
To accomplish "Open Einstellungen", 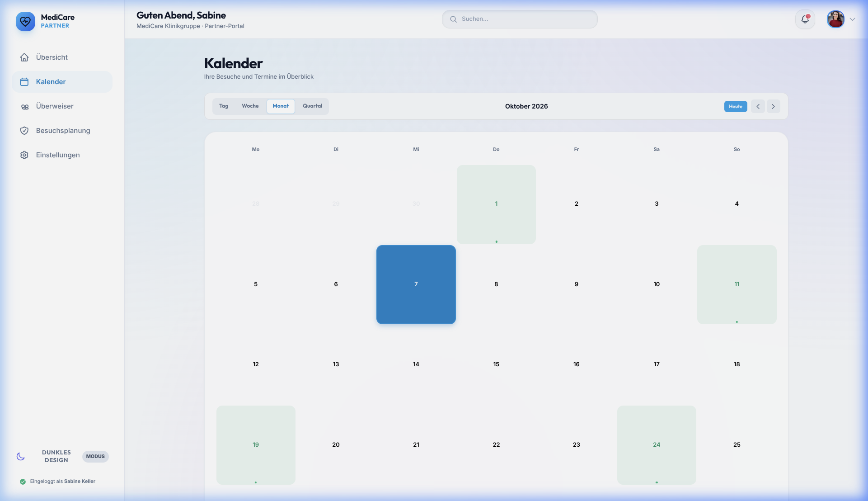I will point(62,155).
